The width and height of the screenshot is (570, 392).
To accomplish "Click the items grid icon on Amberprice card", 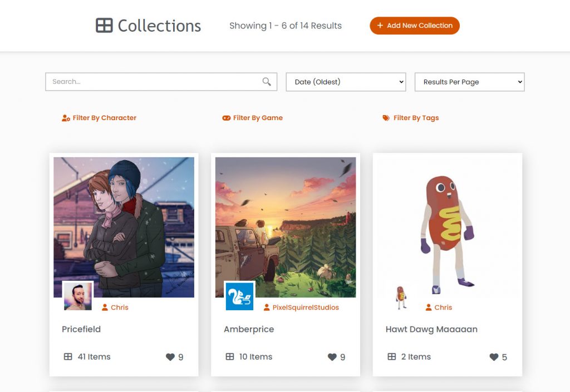I will [229, 357].
